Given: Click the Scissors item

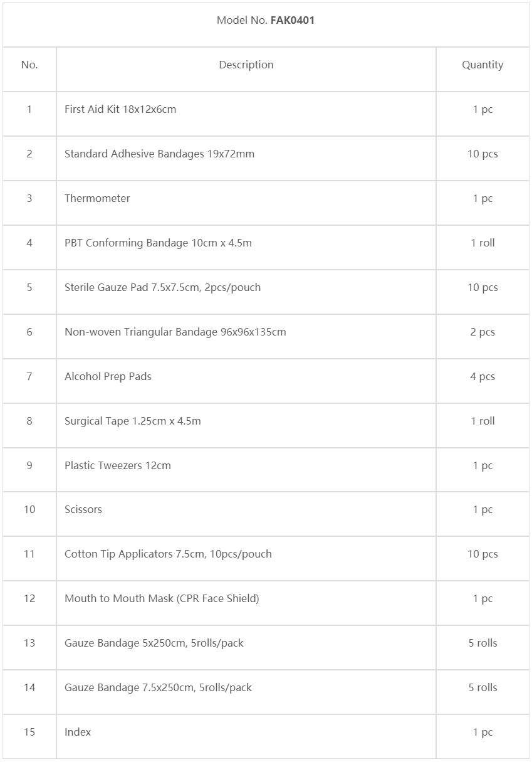Looking at the screenshot, I should pos(83,509).
